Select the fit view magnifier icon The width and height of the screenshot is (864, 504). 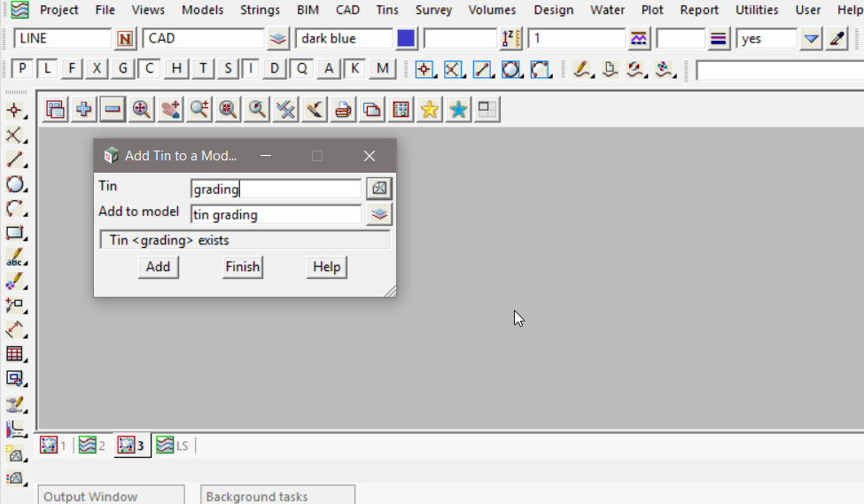click(x=142, y=110)
